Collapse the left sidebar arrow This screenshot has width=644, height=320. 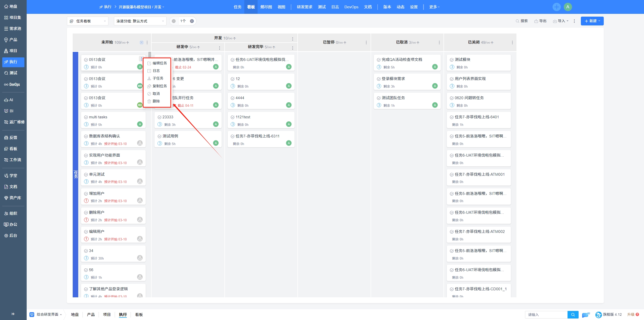[13, 314]
